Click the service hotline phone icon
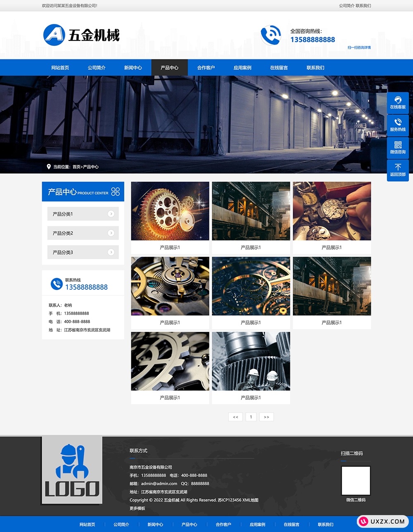The image size is (413, 532). click(398, 122)
